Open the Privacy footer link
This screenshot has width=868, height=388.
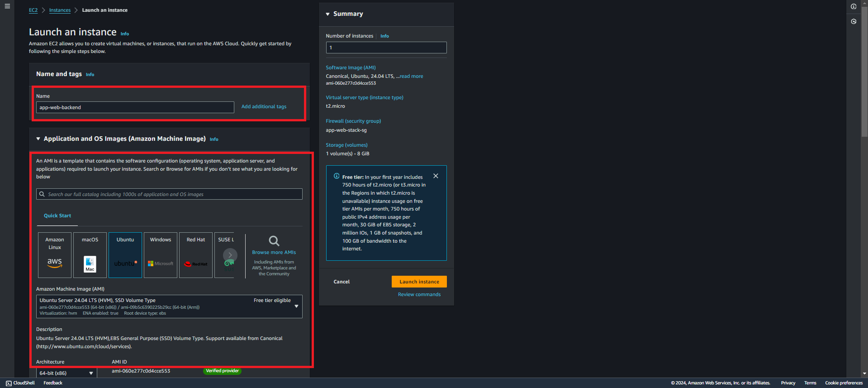point(788,383)
